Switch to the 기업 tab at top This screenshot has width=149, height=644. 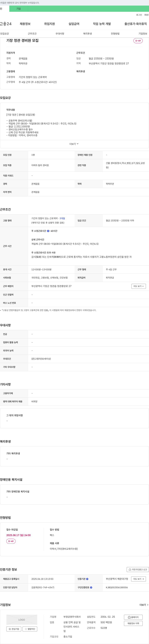tap(19, 9)
